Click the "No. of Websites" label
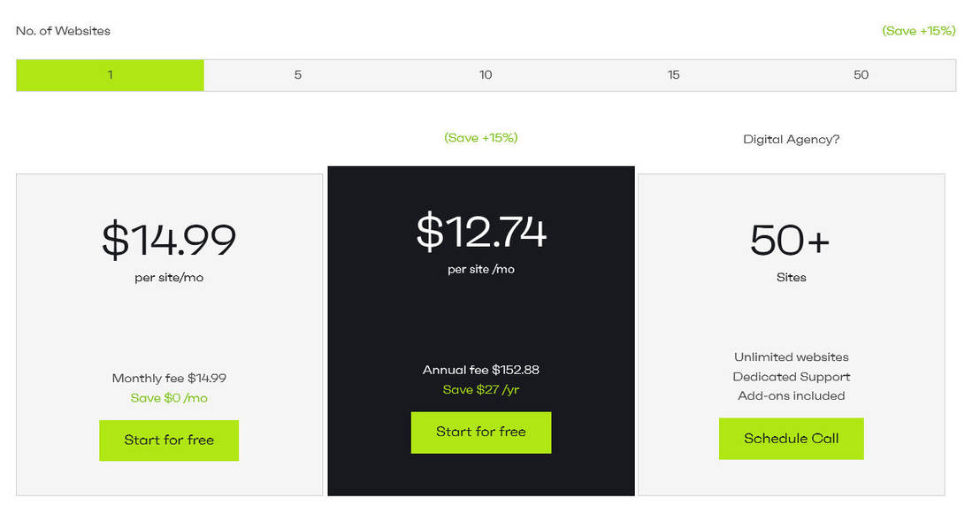The width and height of the screenshot is (980, 521). point(62,30)
